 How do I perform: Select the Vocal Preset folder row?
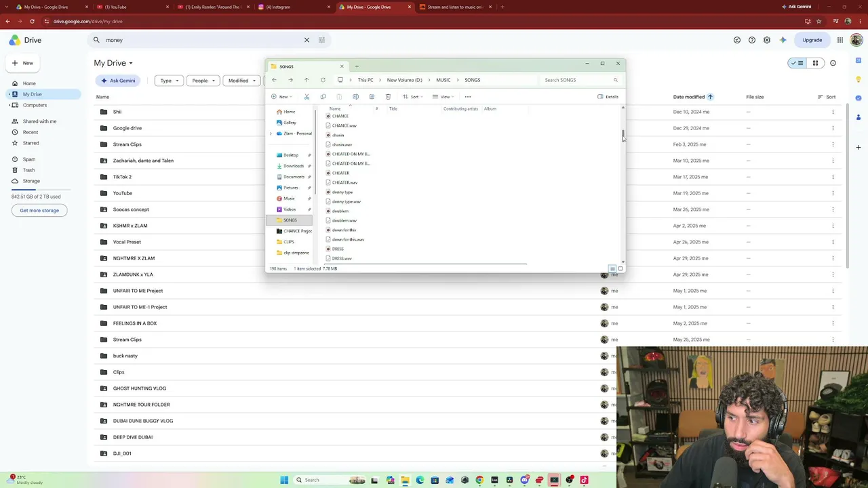(x=468, y=242)
